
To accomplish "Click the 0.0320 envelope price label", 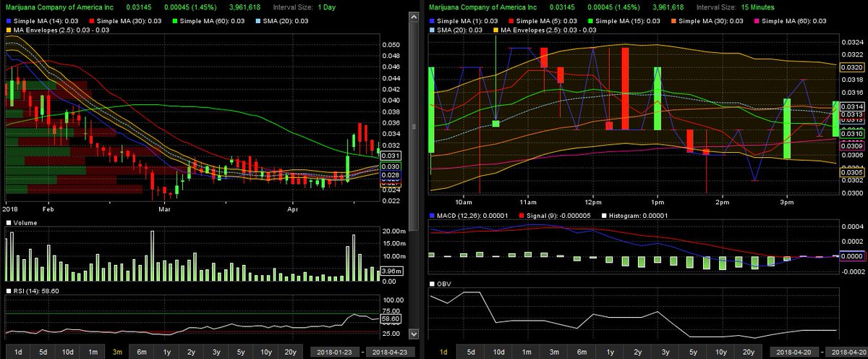I will [851, 67].
